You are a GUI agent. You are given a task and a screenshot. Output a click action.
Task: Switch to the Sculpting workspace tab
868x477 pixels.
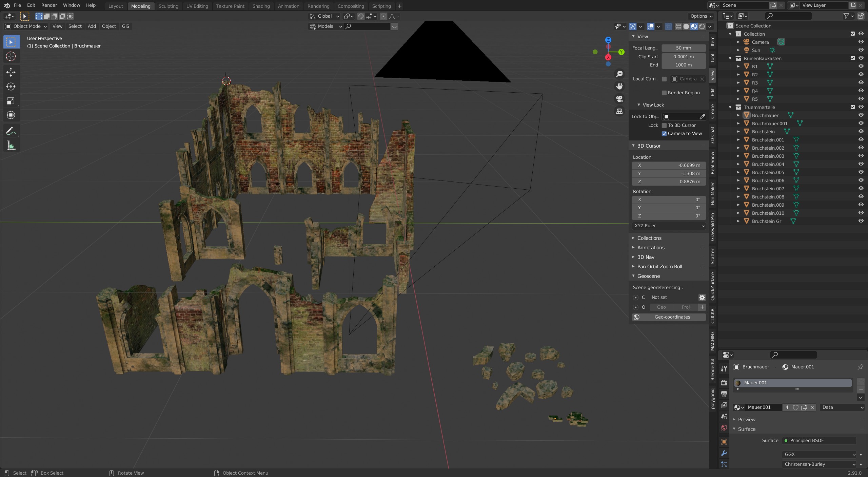168,6
